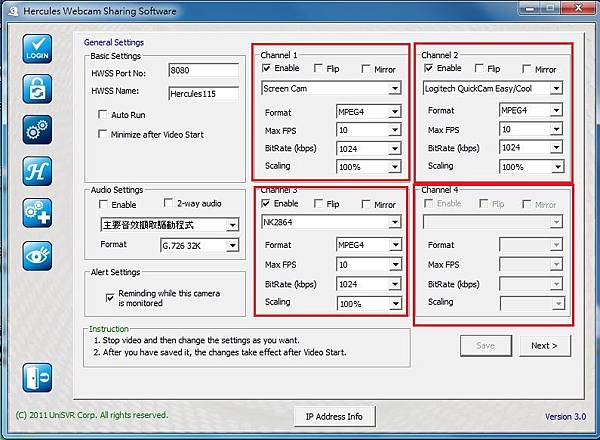Toggle the Auto Run checkbox

pos(102,114)
